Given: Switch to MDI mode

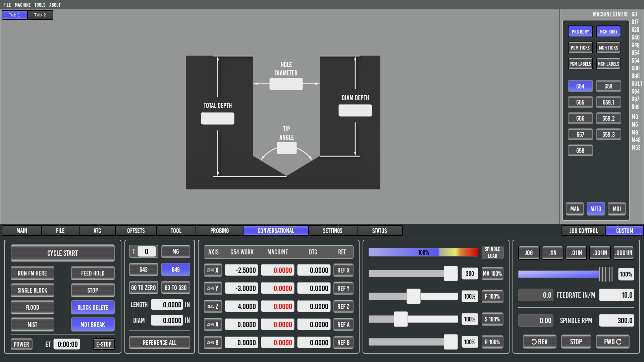Looking at the screenshot, I should [617, 209].
